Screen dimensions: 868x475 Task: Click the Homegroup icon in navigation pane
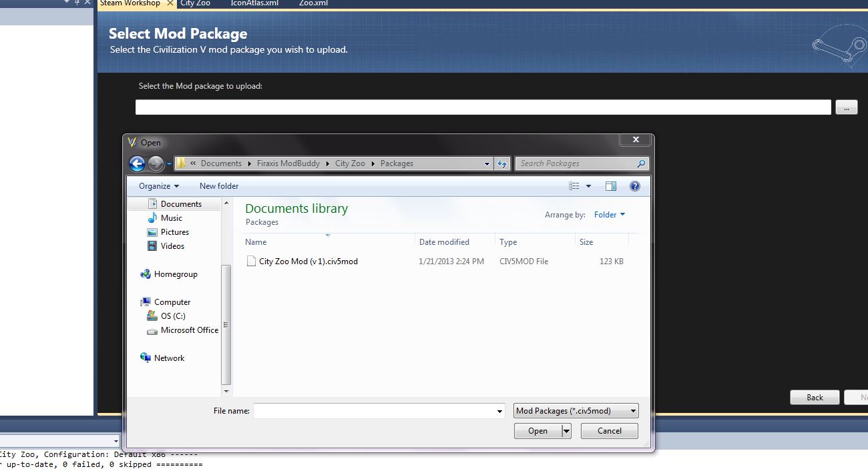tap(146, 274)
